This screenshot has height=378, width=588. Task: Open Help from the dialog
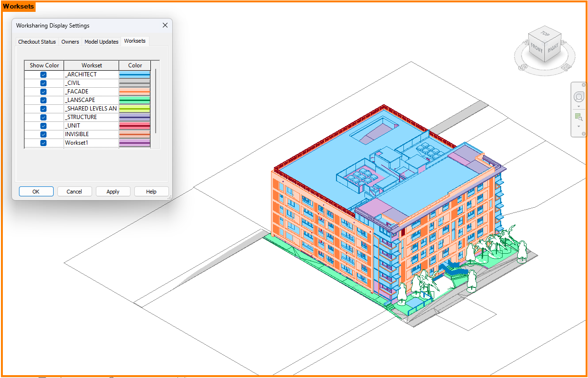pos(151,192)
